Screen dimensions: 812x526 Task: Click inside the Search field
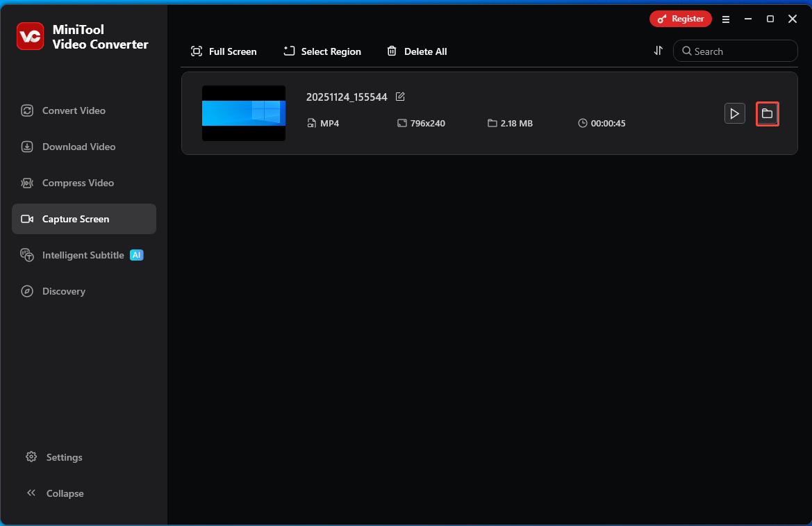[x=735, y=51]
